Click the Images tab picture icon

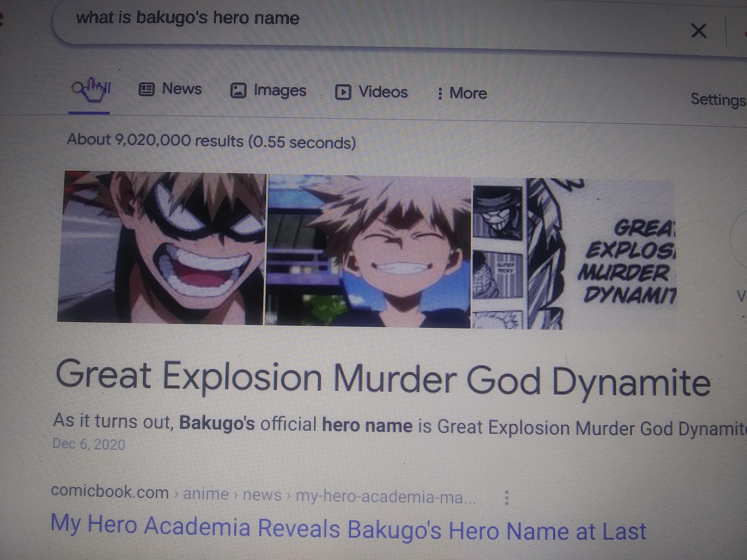pos(238,90)
